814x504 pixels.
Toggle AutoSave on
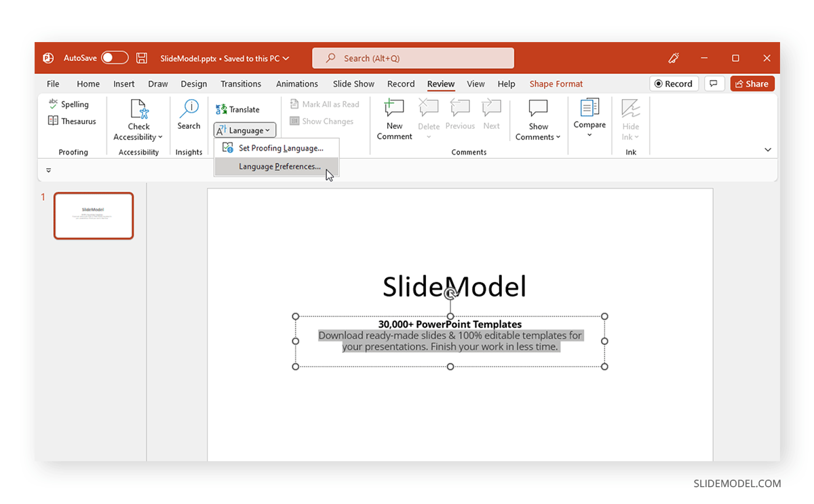[113, 58]
